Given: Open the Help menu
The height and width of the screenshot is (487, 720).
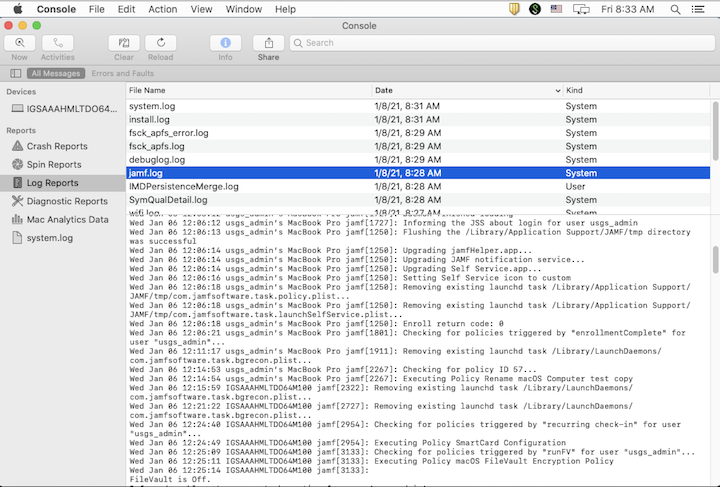Looking at the screenshot, I should click(285, 9).
